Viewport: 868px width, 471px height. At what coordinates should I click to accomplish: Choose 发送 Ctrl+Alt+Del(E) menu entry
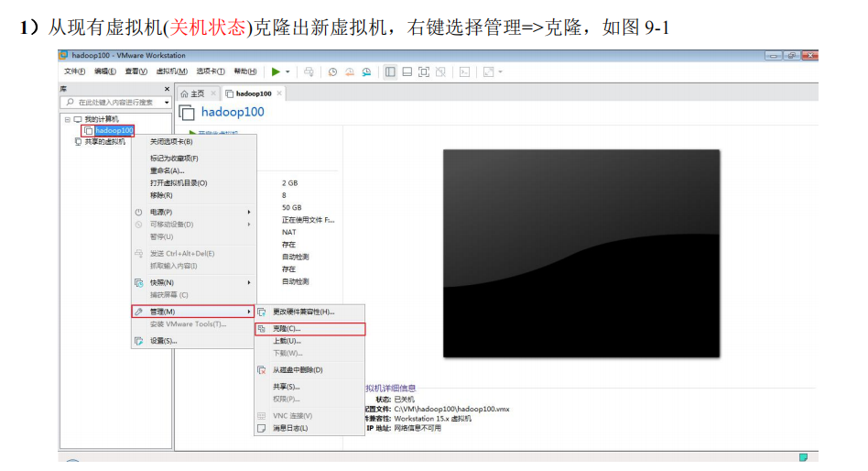193,254
